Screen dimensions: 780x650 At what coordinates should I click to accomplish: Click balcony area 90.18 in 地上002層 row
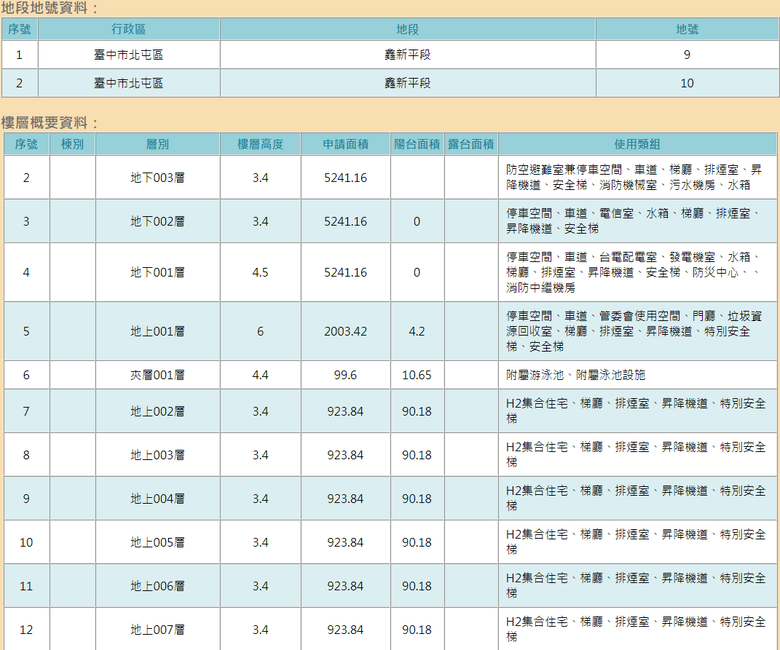(417, 411)
